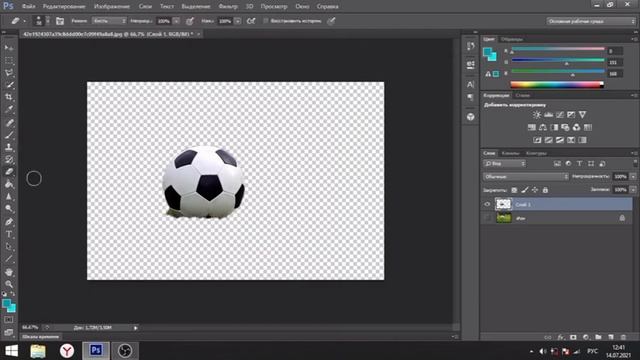Add a Photo Filter adjustment
The image size is (640, 360).
(x=565, y=127)
